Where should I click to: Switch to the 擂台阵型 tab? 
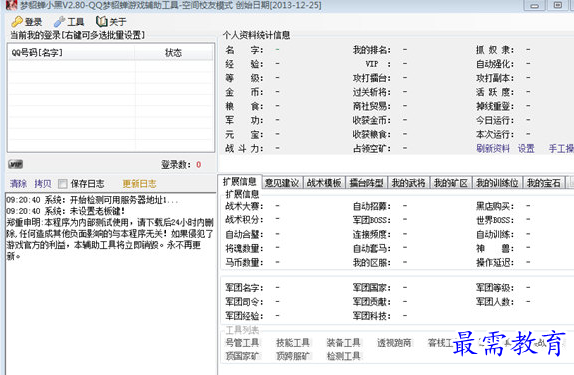[x=366, y=183]
